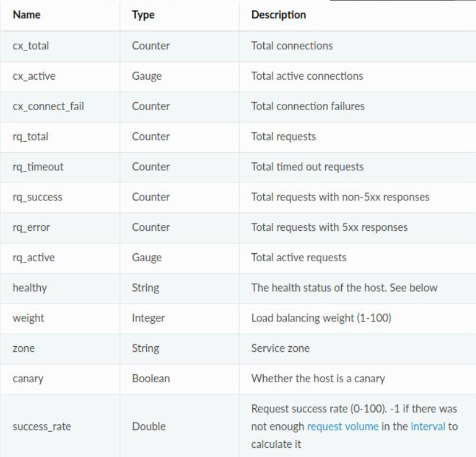Click the cx_connect_fail name cell
The image size is (476, 457).
(48, 106)
